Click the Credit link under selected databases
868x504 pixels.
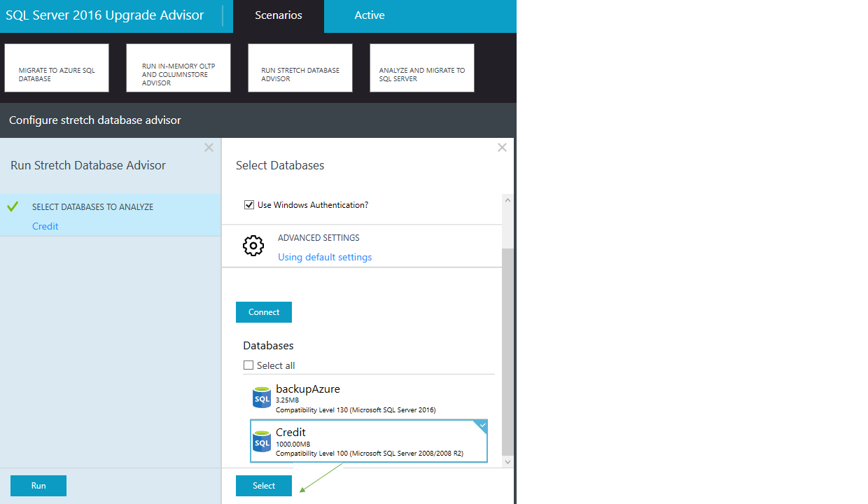coord(45,226)
